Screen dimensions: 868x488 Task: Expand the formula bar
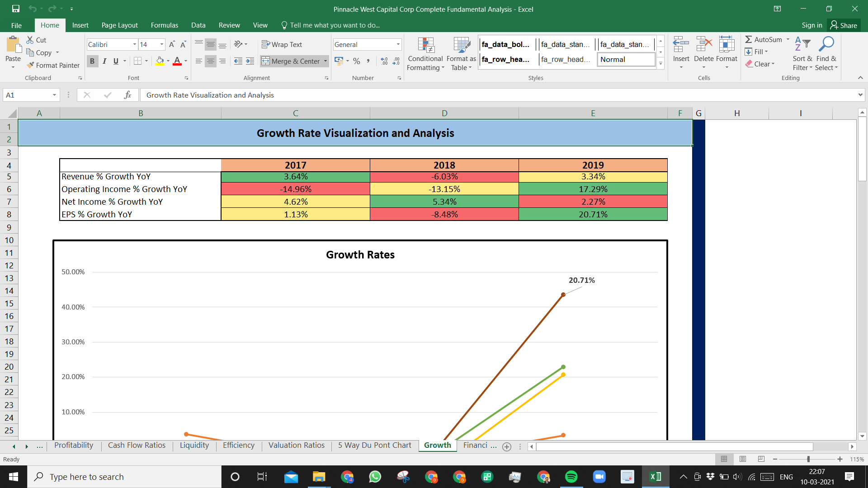click(x=860, y=95)
